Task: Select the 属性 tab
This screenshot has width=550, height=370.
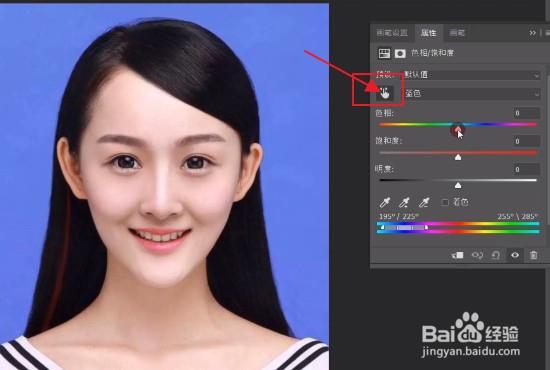Action: (x=428, y=33)
